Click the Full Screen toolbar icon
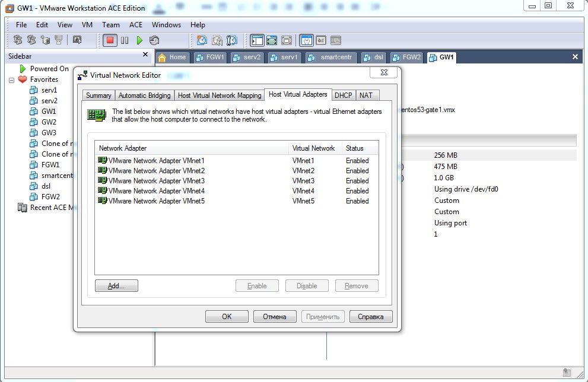The image size is (588, 382). tap(272, 40)
